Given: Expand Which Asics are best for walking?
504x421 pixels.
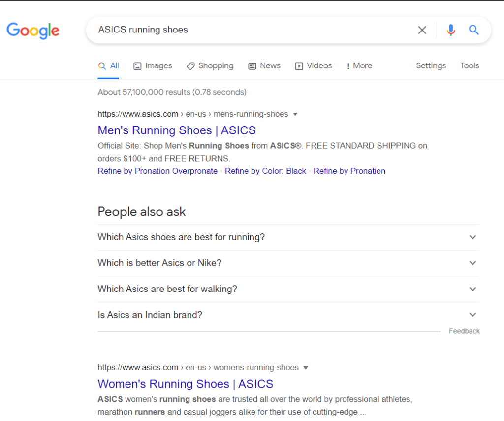Looking at the screenshot, I should point(288,289).
